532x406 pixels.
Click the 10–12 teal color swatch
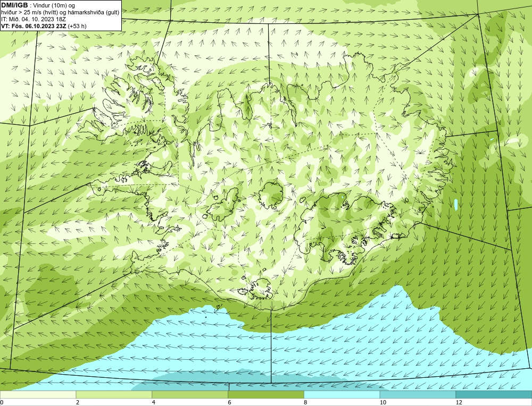418,395
